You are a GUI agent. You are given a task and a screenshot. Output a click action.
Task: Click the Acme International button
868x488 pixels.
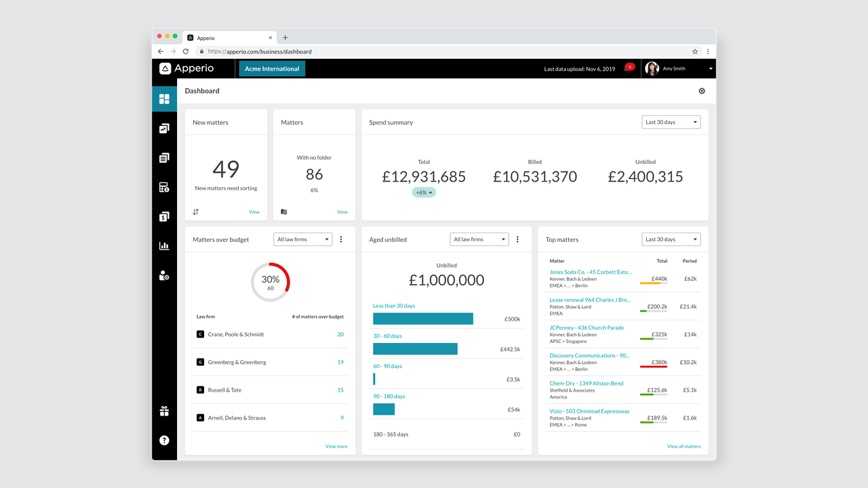pyautogui.click(x=272, y=68)
